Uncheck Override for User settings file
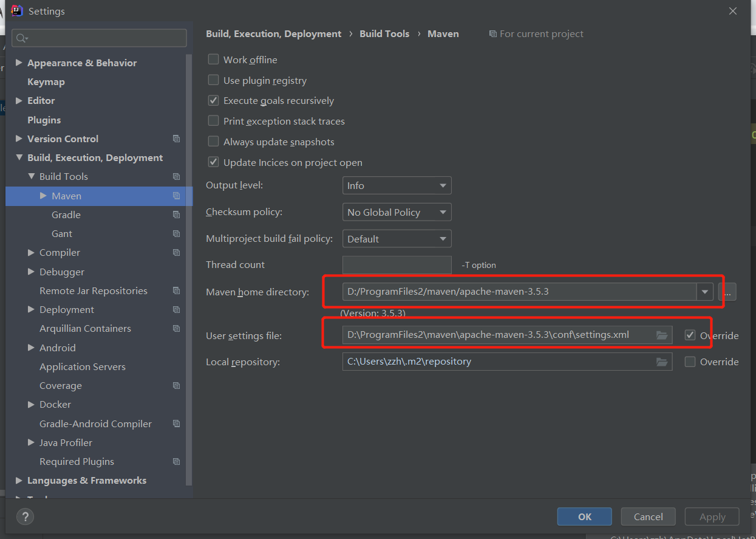This screenshot has height=539, width=756. 690,335
